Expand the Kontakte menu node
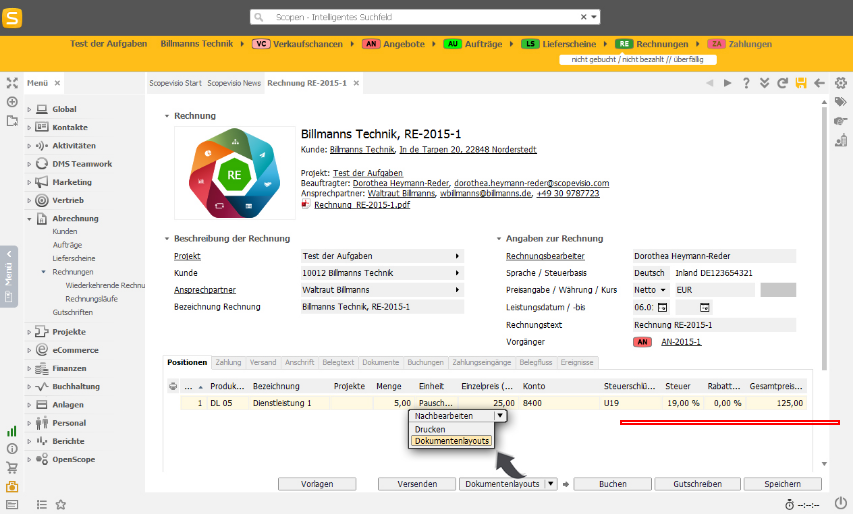853x514 pixels. (29, 127)
